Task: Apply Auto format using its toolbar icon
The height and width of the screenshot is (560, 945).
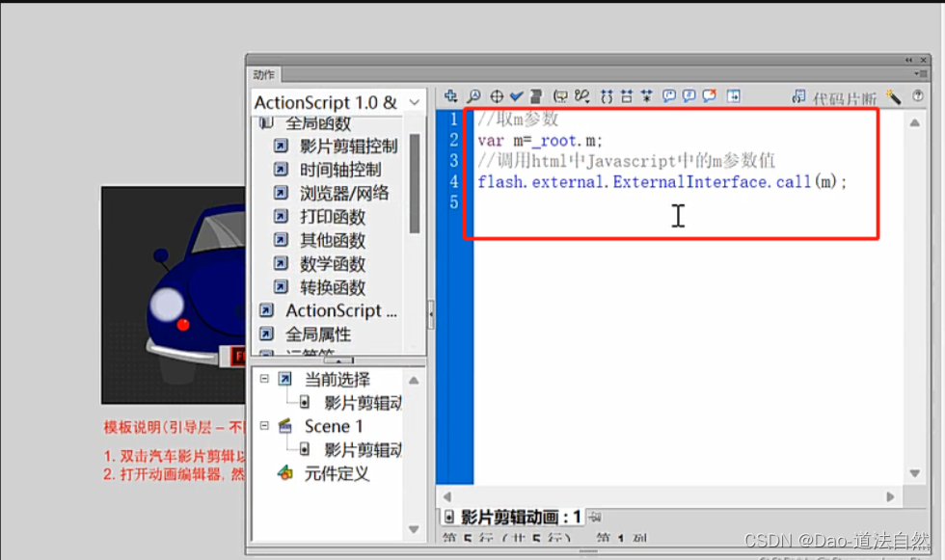Action: click(x=537, y=95)
